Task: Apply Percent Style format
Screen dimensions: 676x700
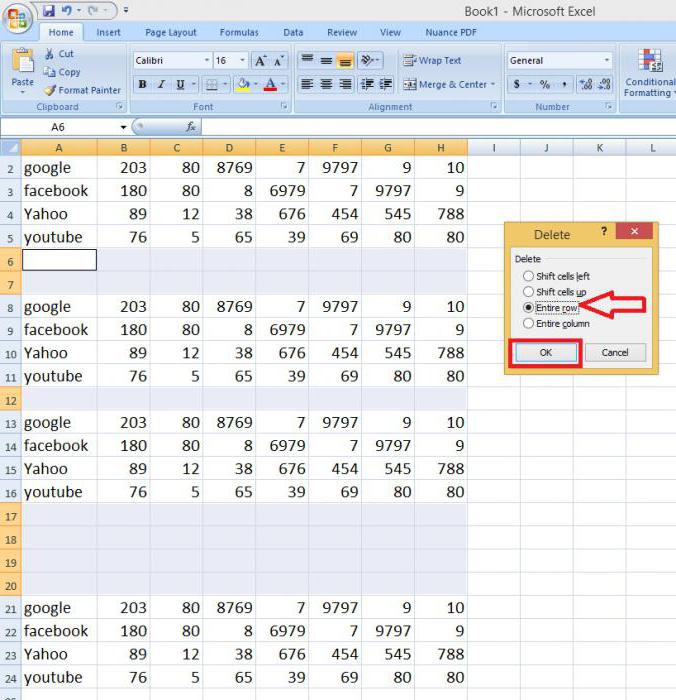Action: coord(545,84)
